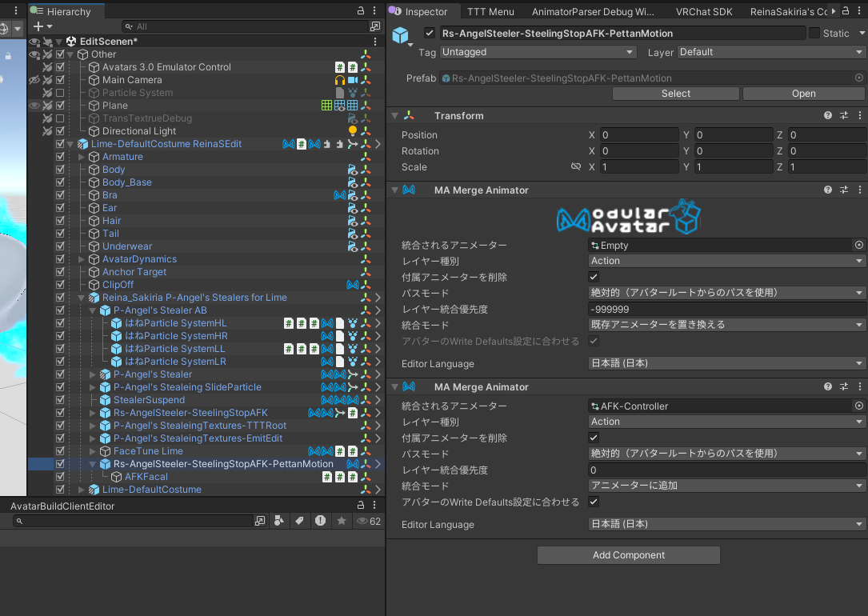Viewport: 868px width, 616px height.
Task: Open 統合モード dropdown showing 既存アニメーターを置き換える
Action: pos(727,325)
